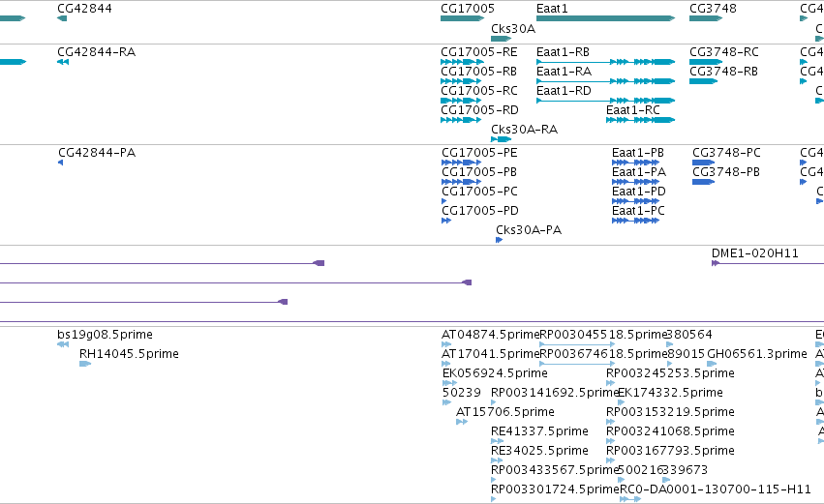Screen dimensions: 824x504
Task: Click the Cks30A gene label
Action: point(513,29)
